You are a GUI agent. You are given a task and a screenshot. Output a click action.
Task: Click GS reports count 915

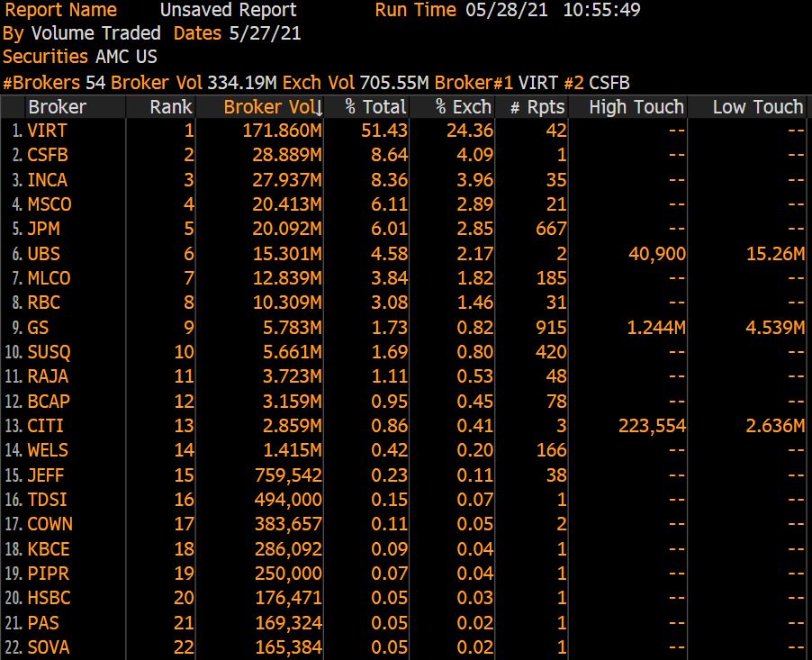point(551,327)
